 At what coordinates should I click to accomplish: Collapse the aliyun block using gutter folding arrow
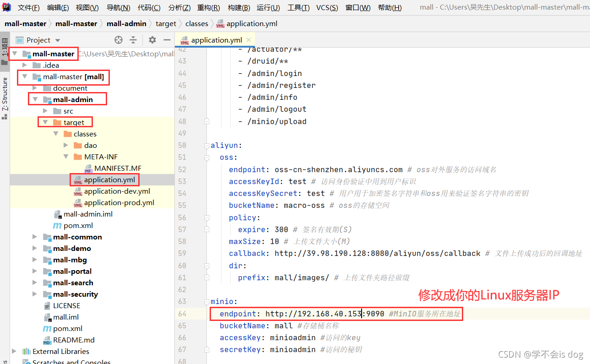click(x=206, y=145)
